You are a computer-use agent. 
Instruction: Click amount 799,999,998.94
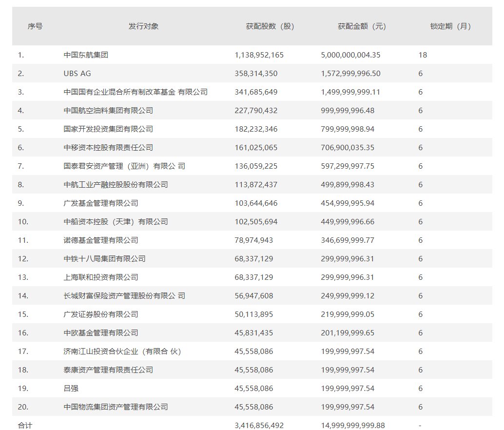pyautogui.click(x=348, y=129)
